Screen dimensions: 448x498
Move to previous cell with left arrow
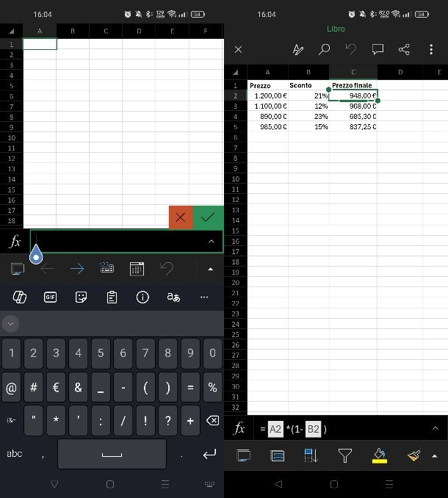point(48,269)
